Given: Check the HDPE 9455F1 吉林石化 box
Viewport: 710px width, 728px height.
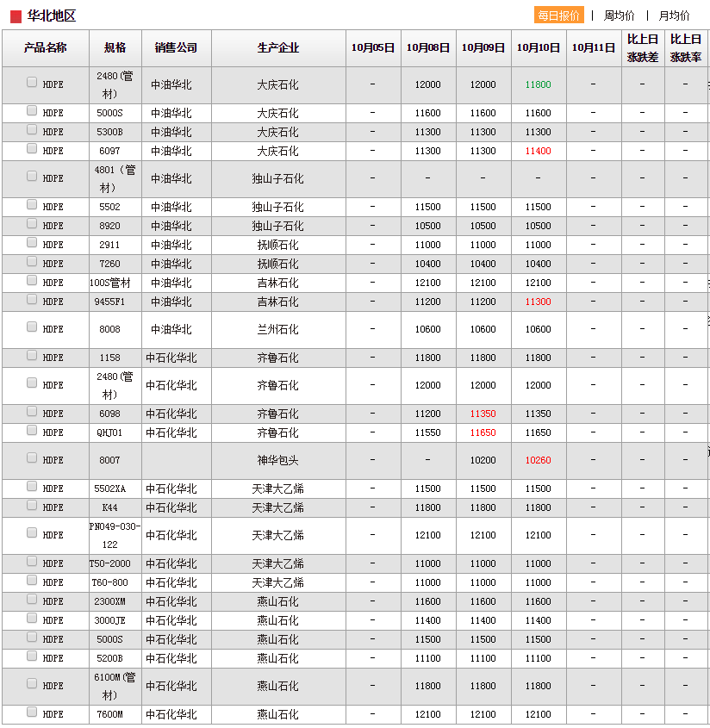Looking at the screenshot, I should point(32,300).
